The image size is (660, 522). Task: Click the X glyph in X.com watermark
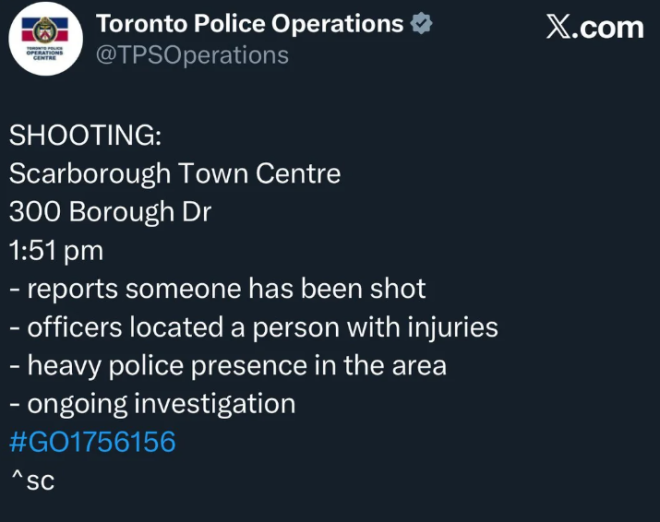coord(558,27)
